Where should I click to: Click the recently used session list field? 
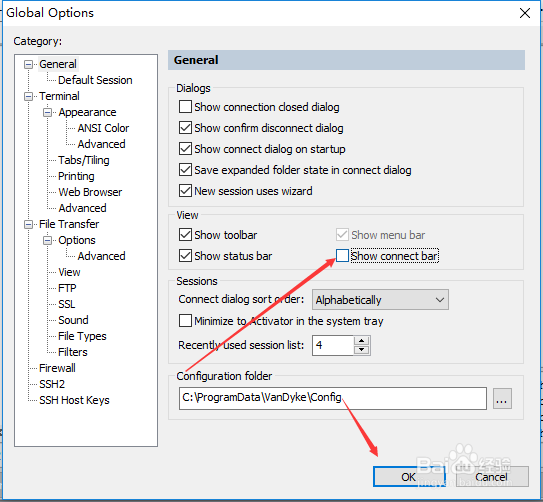tap(333, 345)
